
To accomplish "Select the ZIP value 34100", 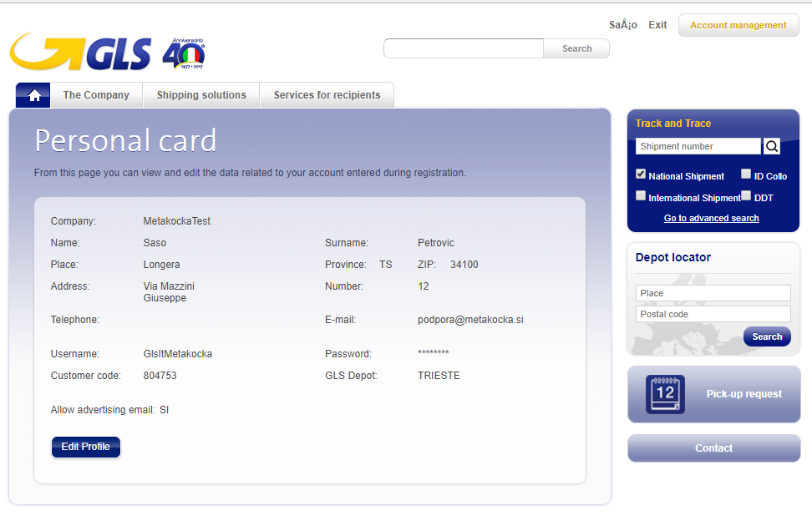I will (x=464, y=265).
